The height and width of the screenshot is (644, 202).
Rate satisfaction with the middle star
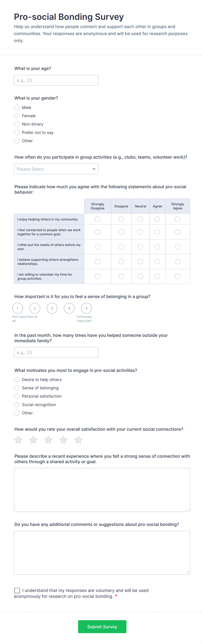coord(48,440)
